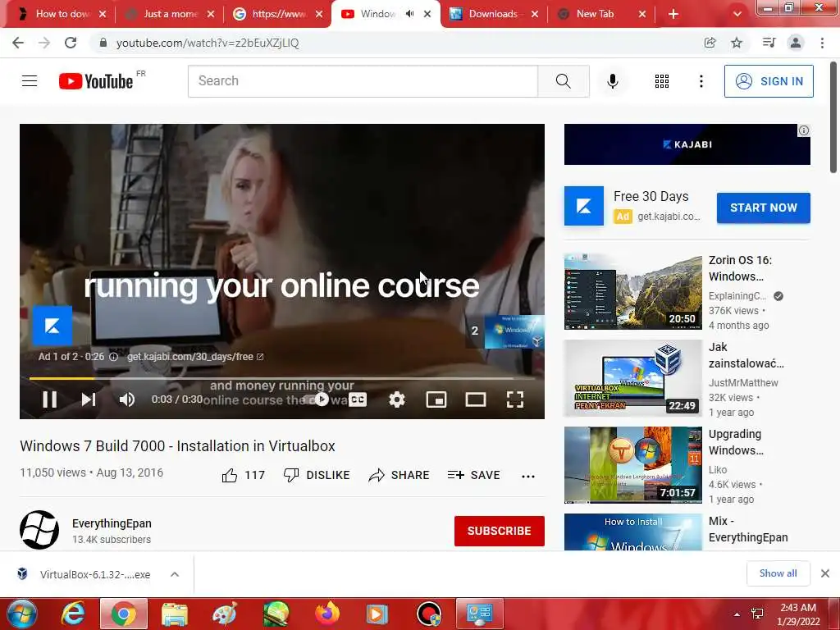
Task: Bookmark this page with the star
Action: click(737, 43)
